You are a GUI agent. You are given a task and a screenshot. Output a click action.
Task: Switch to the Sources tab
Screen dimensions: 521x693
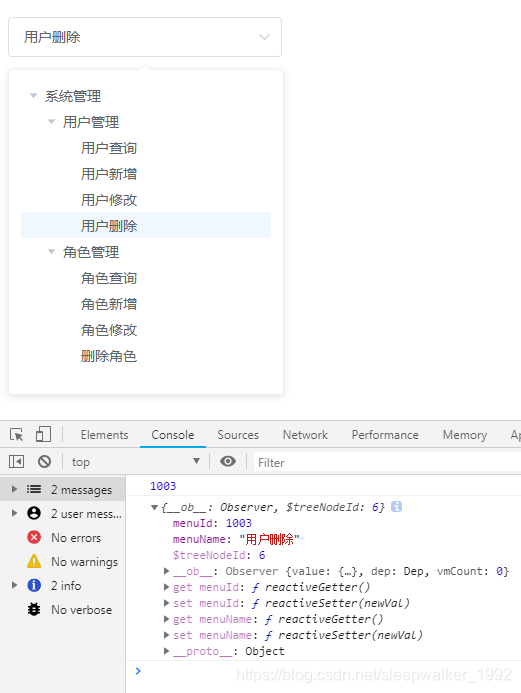(238, 435)
